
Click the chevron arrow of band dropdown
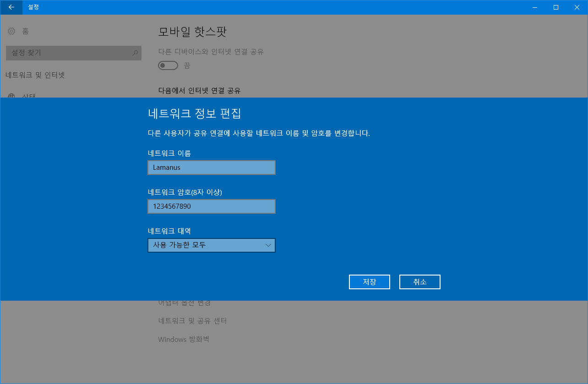268,245
